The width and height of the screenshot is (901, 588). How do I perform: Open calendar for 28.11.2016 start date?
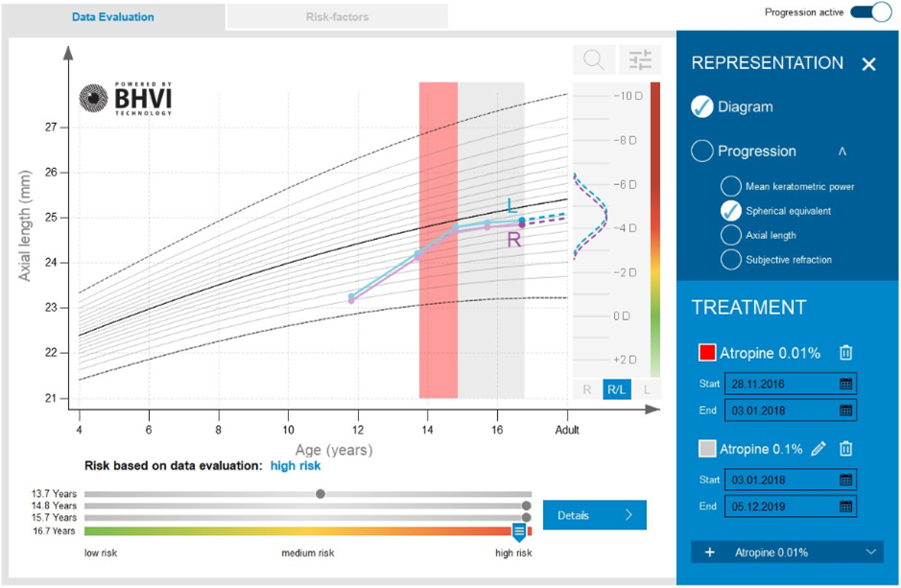845,384
